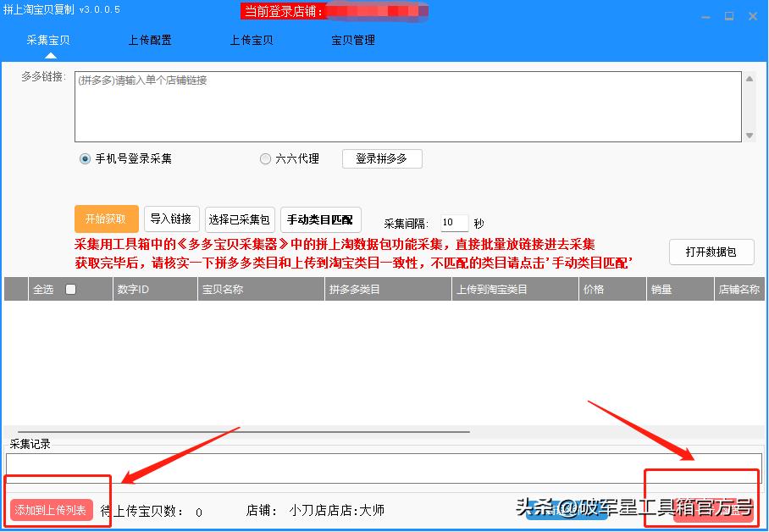The width and height of the screenshot is (769, 532).
Task: Click the 登录拼多多 button
Action: coord(381,158)
